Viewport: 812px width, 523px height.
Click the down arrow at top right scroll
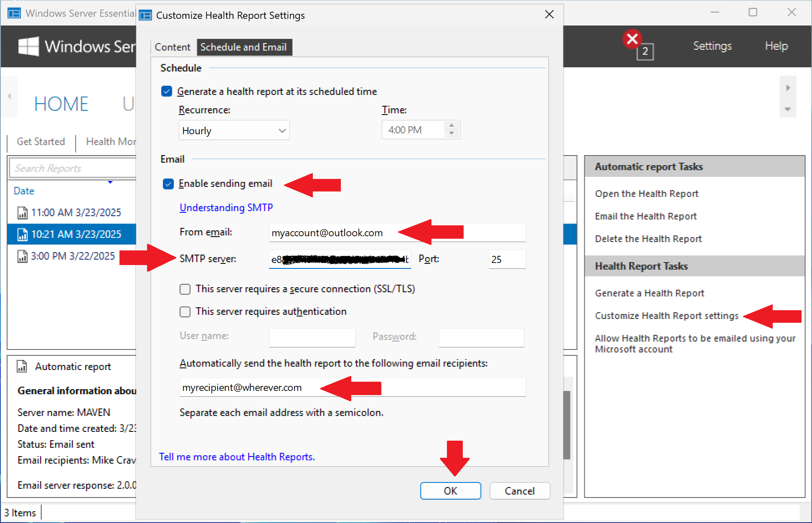(x=787, y=110)
